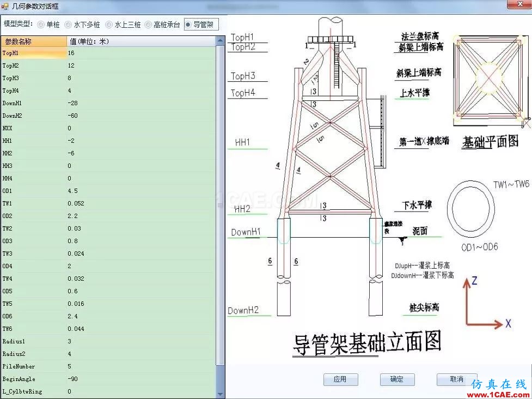Edit the DownH2 value -60
Viewport: 532px width, 399px height.
141,116
